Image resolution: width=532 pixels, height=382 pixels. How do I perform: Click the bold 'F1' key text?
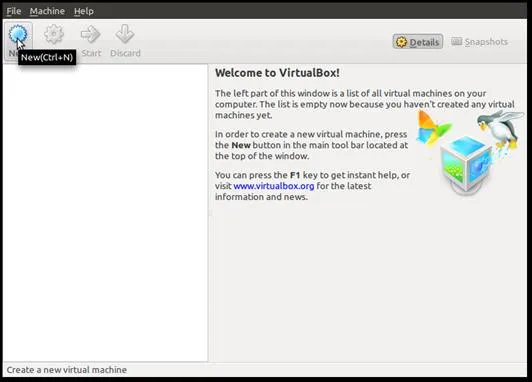tap(295, 175)
